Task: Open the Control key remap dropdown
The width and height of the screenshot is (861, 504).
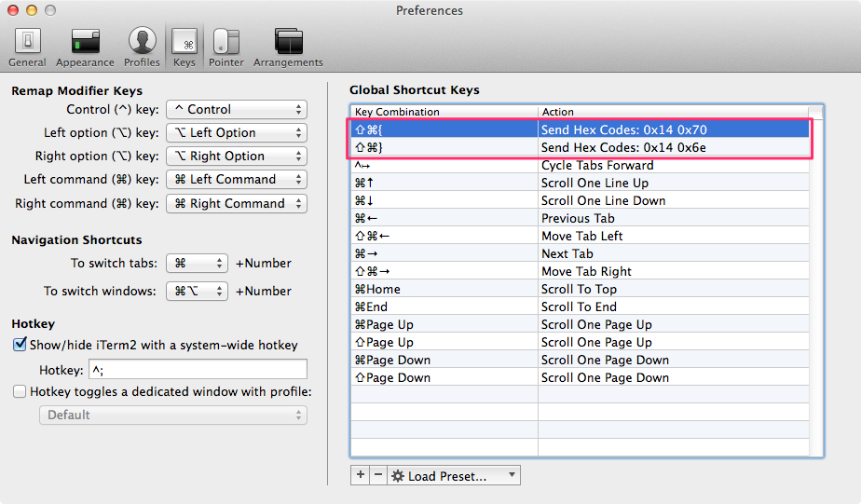Action: 237,109
